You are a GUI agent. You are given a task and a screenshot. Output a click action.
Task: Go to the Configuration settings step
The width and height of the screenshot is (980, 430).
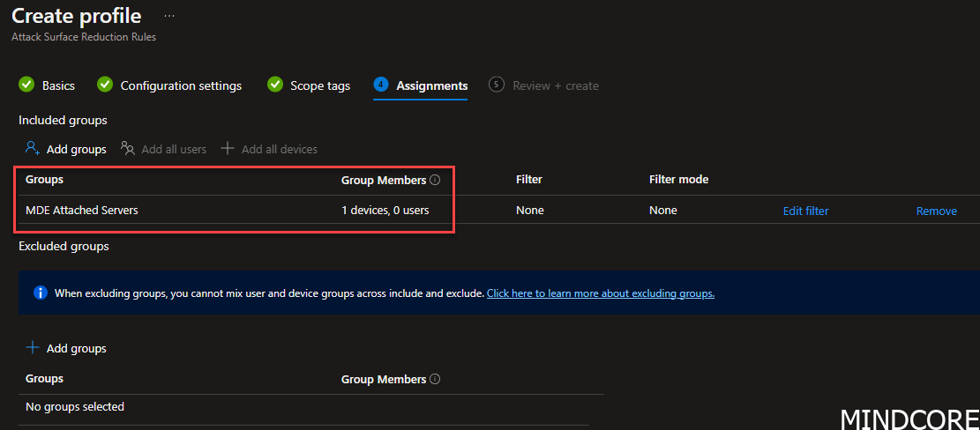(181, 85)
